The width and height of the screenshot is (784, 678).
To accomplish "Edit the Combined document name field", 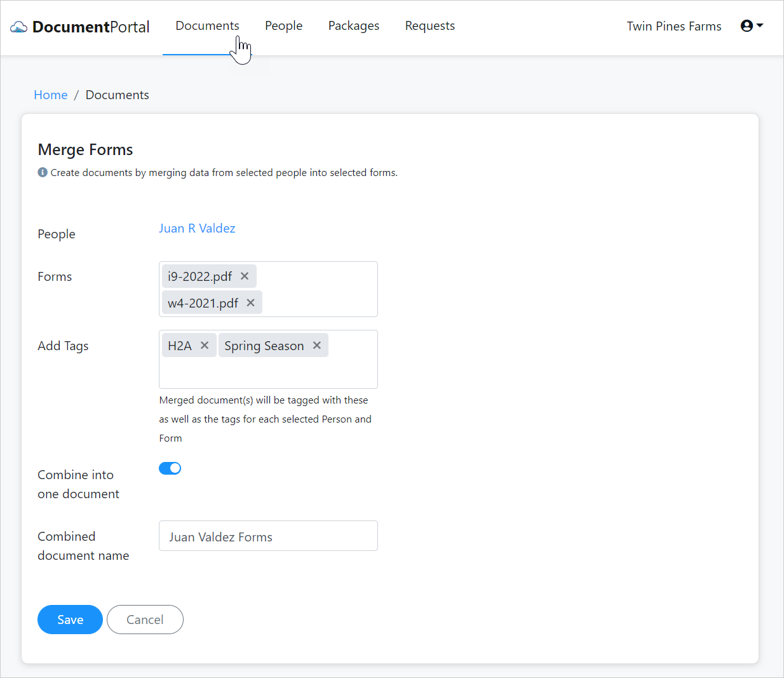I will pyautogui.click(x=268, y=536).
